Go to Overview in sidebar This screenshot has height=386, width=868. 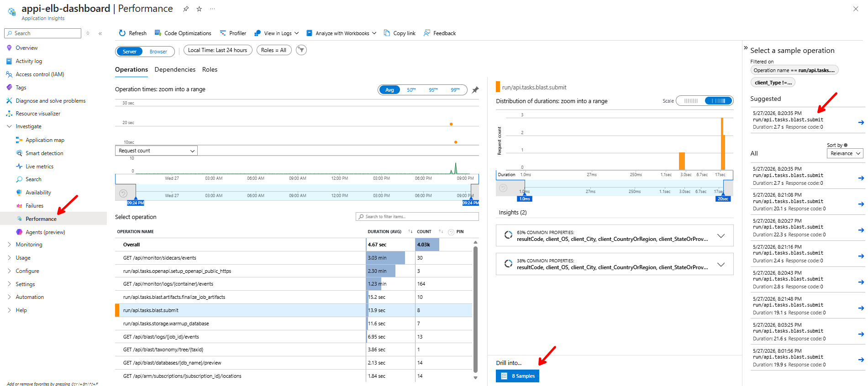click(26, 48)
